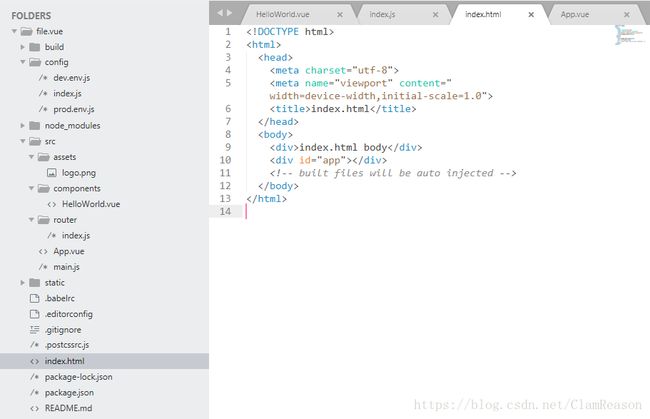This screenshot has width=650, height=419.
Task: Click the static folder icon
Action: click(x=35, y=283)
